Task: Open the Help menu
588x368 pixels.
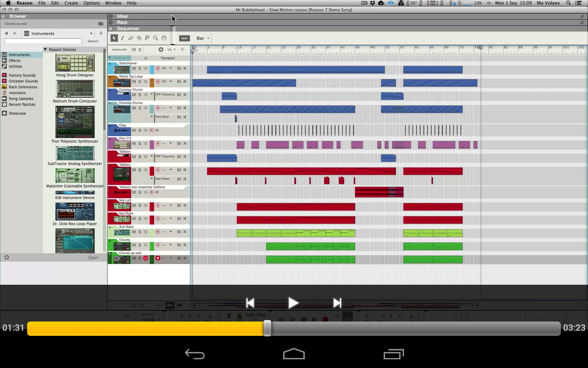Action: pyautogui.click(x=131, y=3)
